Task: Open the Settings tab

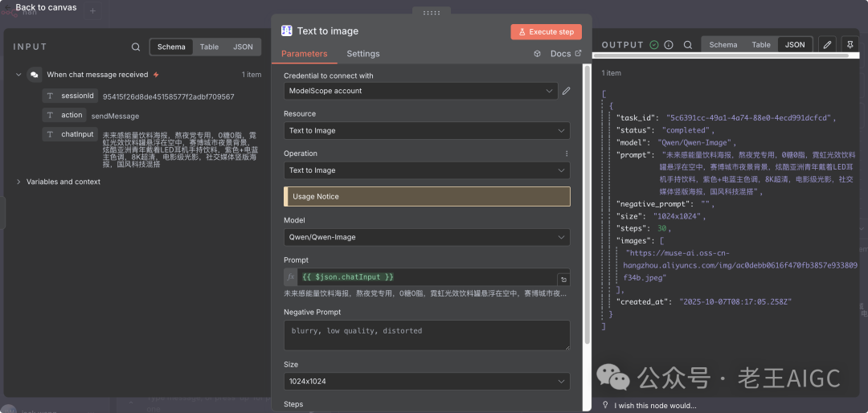Action: coord(363,54)
